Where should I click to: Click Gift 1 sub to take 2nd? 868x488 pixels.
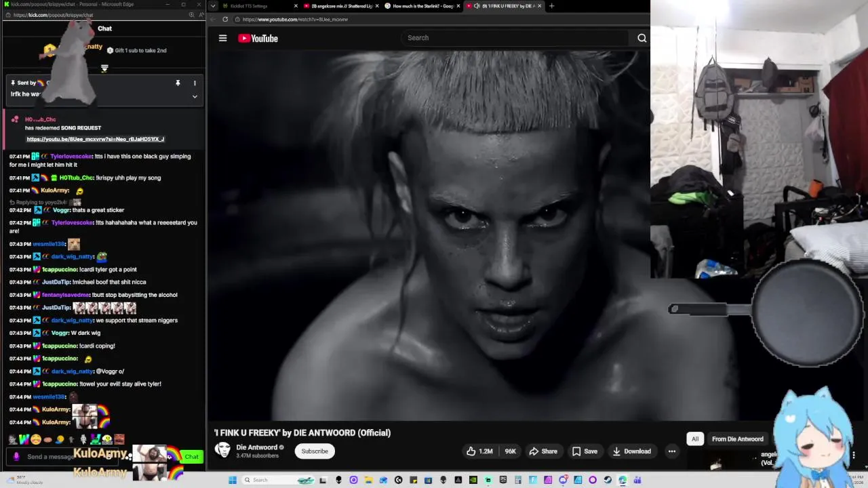[x=136, y=50]
